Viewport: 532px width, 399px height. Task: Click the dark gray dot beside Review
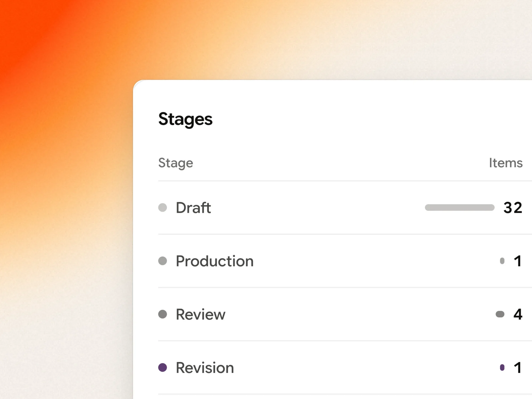163,314
